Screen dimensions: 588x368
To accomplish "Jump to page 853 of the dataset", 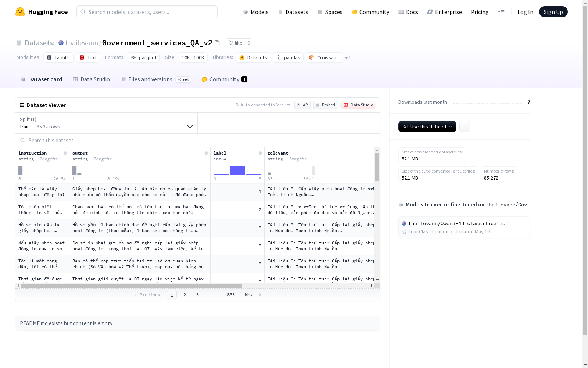I will click(231, 295).
